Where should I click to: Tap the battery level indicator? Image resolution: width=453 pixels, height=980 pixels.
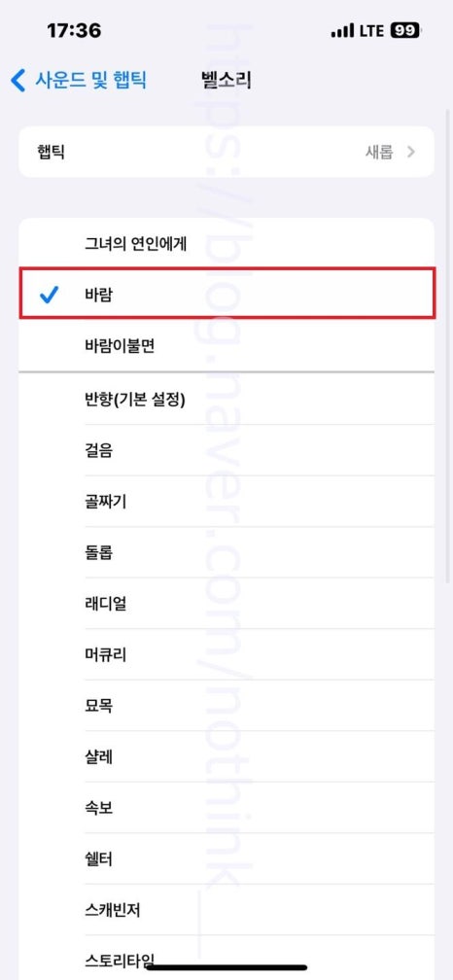tap(406, 30)
